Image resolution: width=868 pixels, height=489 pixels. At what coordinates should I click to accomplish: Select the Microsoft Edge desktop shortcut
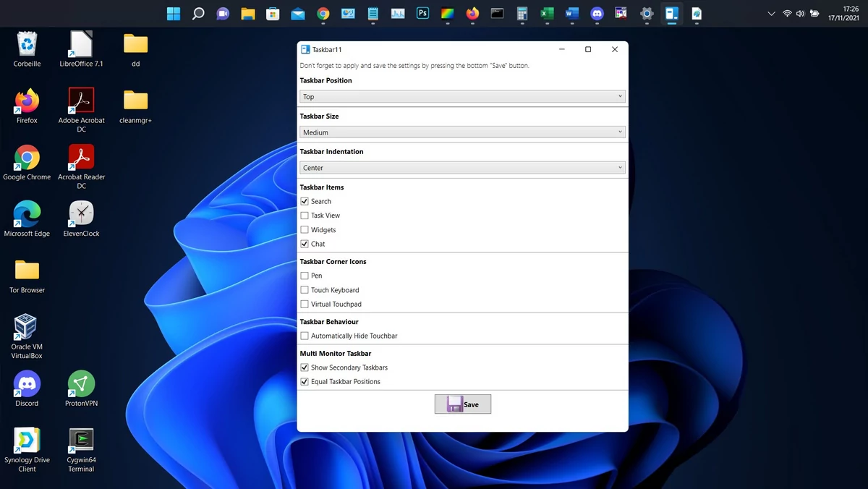click(x=27, y=218)
